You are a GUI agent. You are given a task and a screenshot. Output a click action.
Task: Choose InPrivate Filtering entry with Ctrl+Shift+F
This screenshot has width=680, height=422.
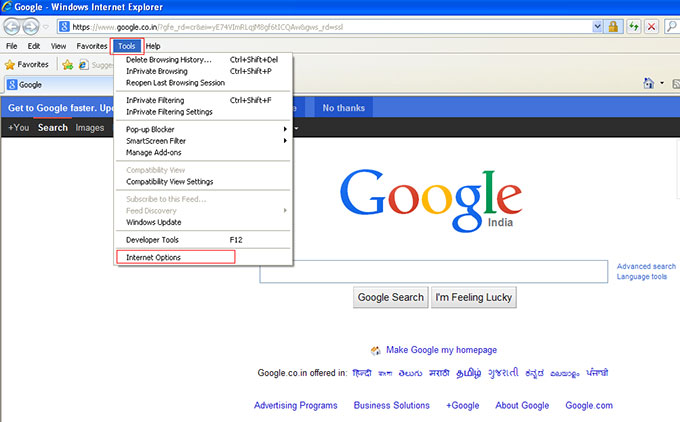[203, 100]
